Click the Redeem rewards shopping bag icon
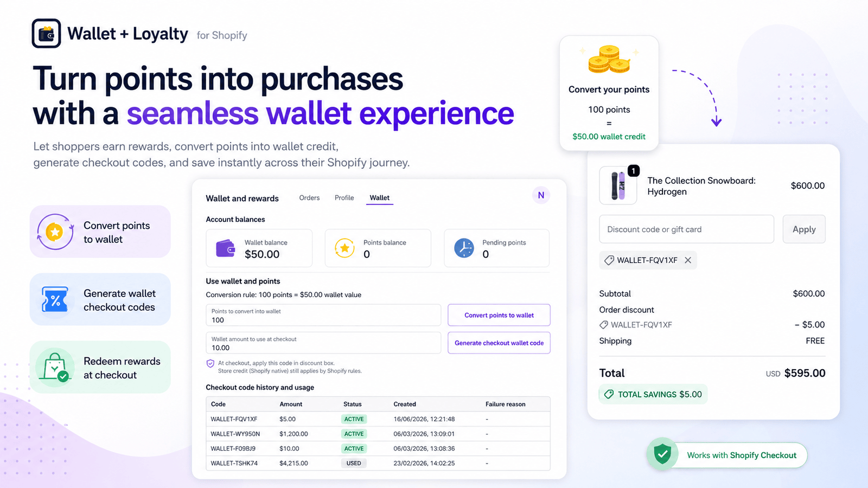This screenshot has height=488, width=868. pos(55,367)
